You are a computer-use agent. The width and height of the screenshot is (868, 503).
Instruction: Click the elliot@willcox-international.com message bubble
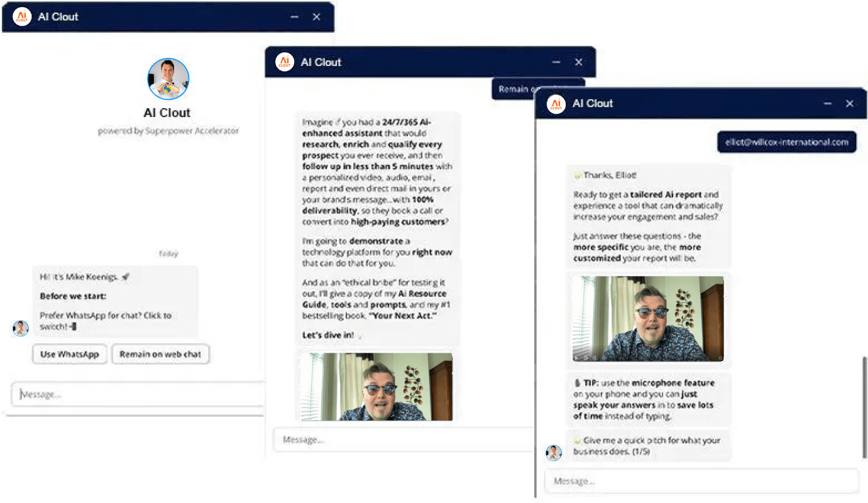[x=787, y=142]
